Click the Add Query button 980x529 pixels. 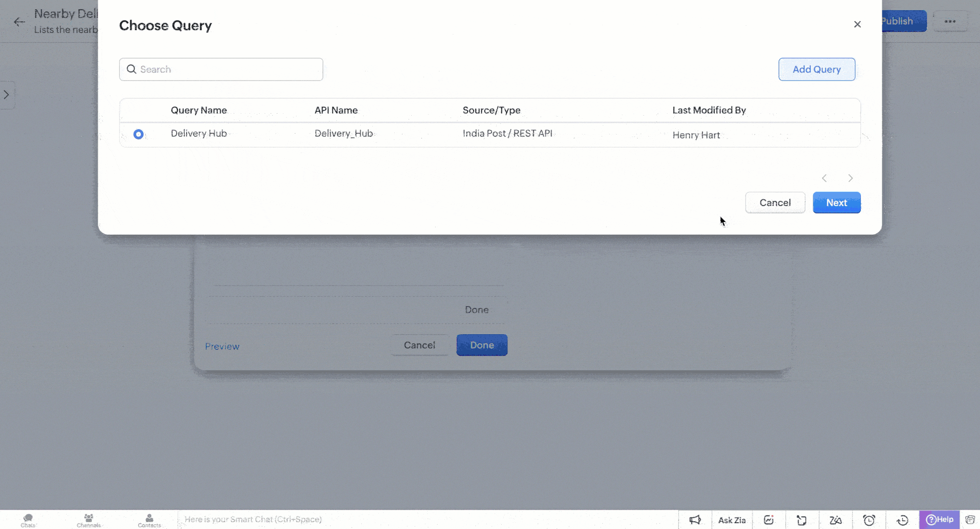coord(817,69)
